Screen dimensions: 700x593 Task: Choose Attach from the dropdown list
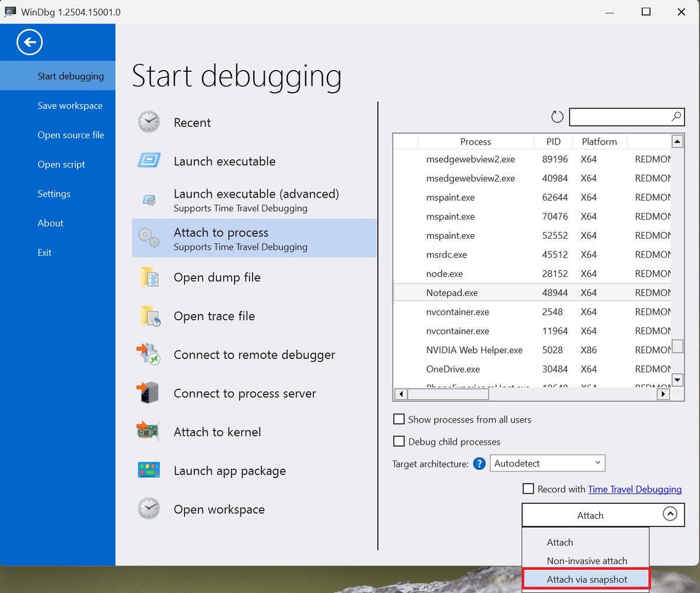[586, 542]
